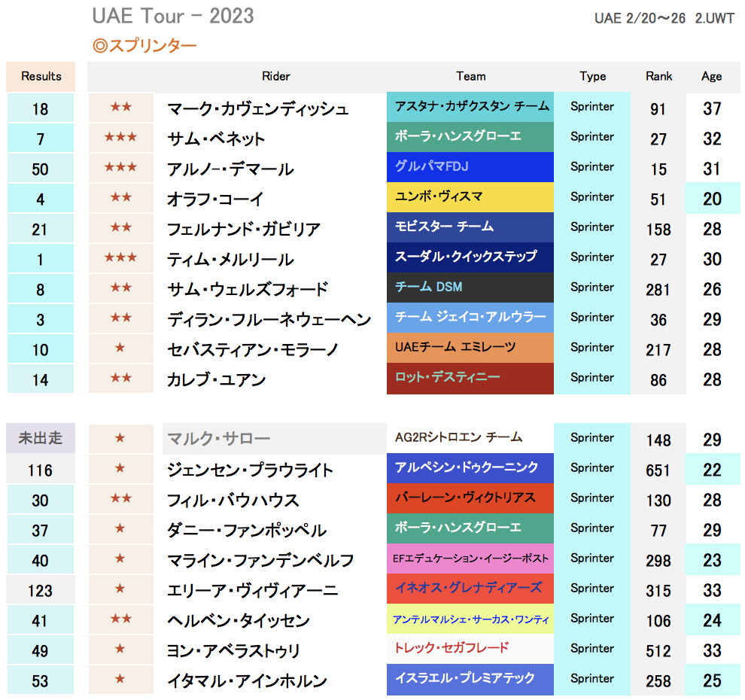The width and height of the screenshot is (745, 700).
Task: Click the rank value 158
Action: pyautogui.click(x=658, y=230)
